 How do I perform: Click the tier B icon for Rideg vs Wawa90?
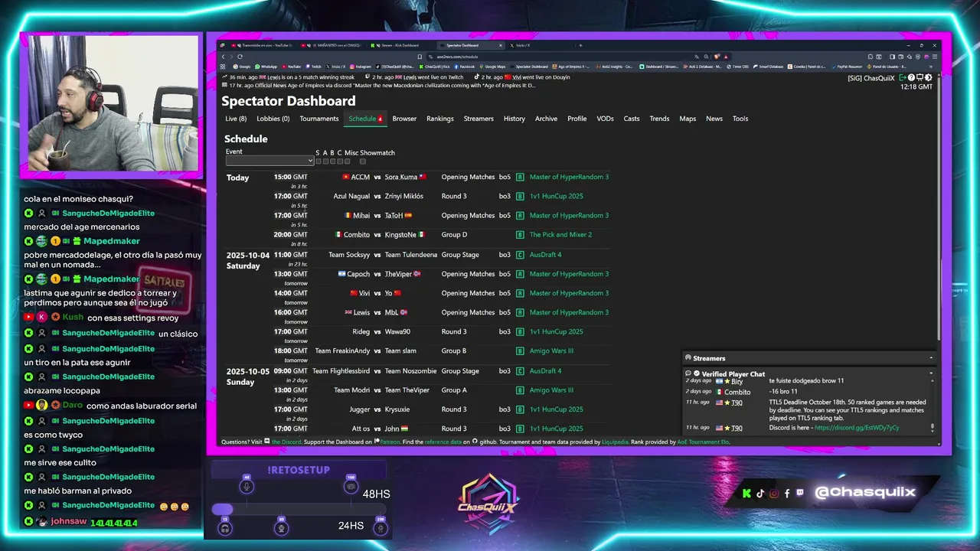[520, 331]
